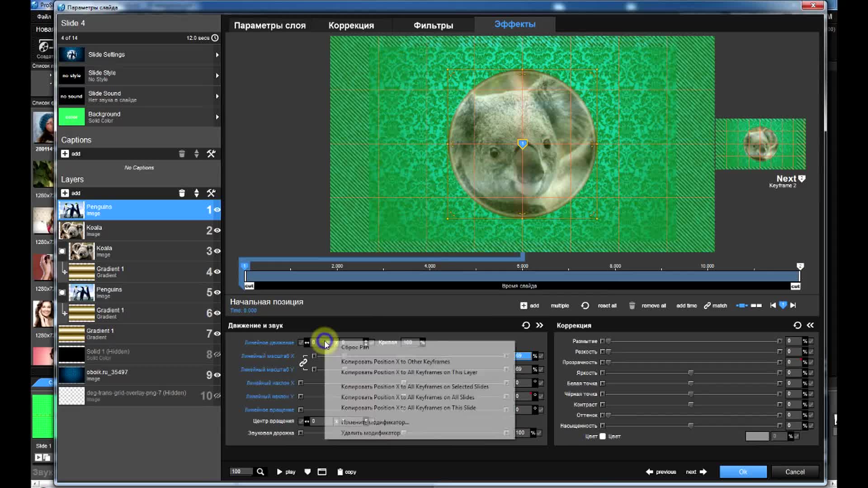Expand Background options arrow
Image resolution: width=868 pixels, height=488 pixels.
click(217, 117)
